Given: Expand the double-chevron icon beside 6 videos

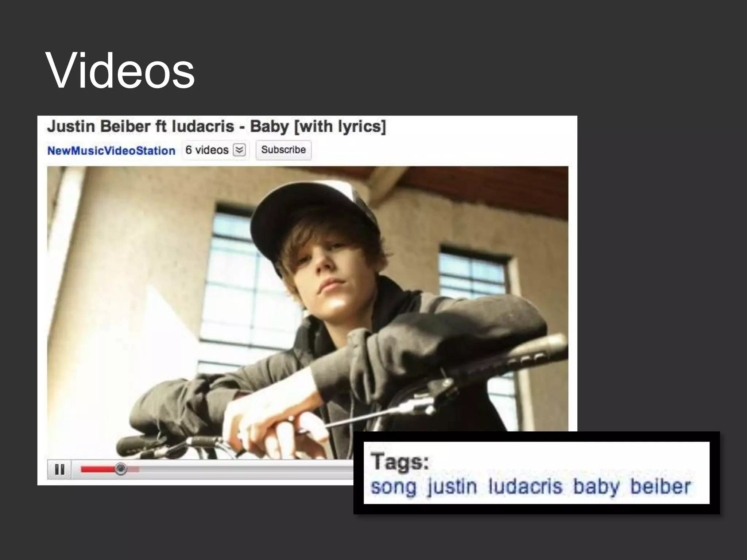Looking at the screenshot, I should click(239, 150).
